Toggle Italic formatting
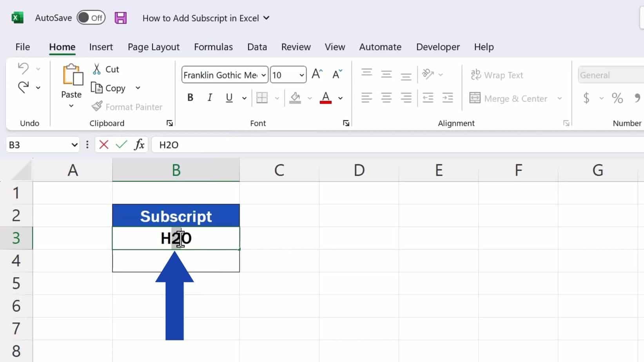The width and height of the screenshot is (644, 362). point(210,98)
